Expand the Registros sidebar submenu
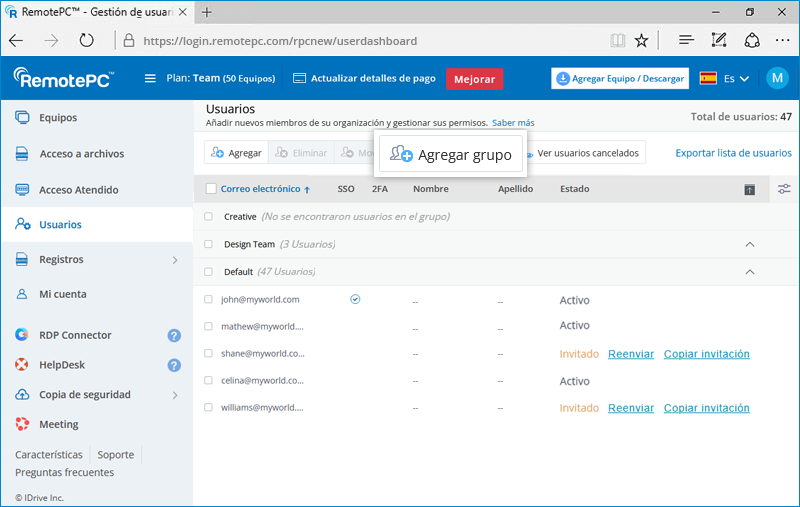Viewport: 800px width, 507px height. 174,260
